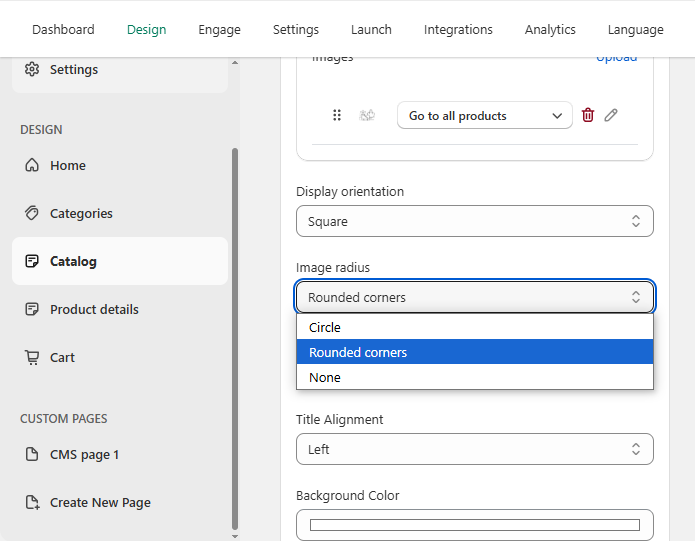Open Cart design page

pos(120,357)
